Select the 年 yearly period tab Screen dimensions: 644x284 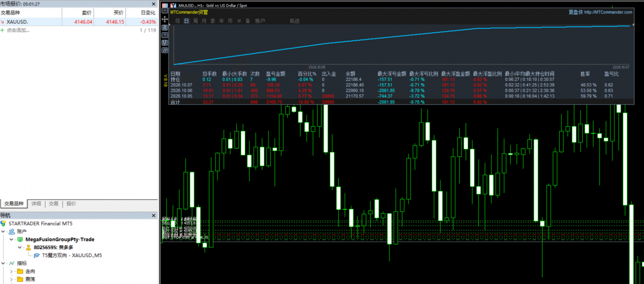[221, 20]
